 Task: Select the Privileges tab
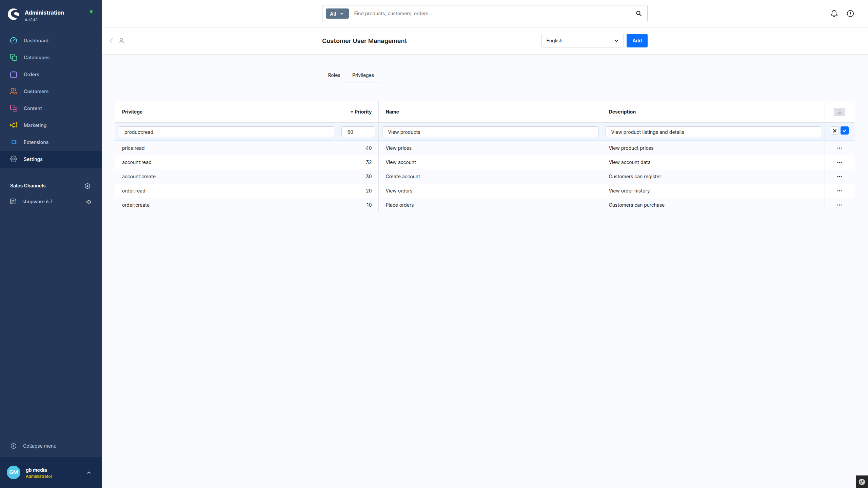[x=363, y=75]
